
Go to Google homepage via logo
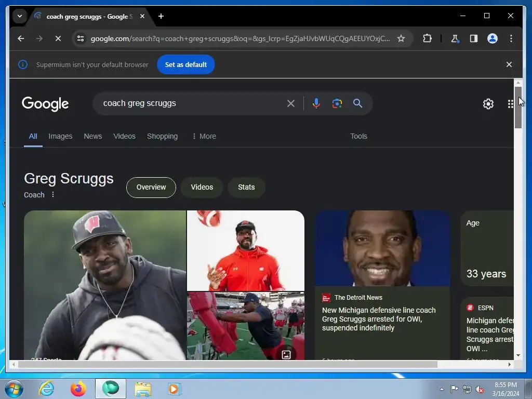45,104
